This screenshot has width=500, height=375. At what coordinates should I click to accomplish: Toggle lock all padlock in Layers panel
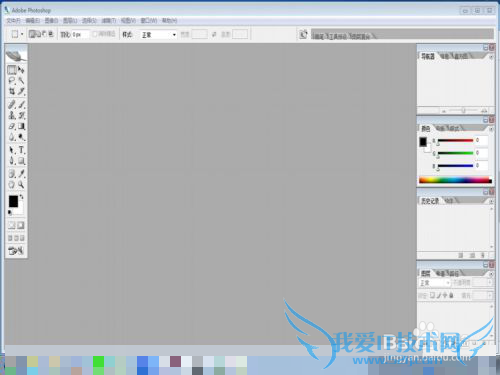coord(451,295)
